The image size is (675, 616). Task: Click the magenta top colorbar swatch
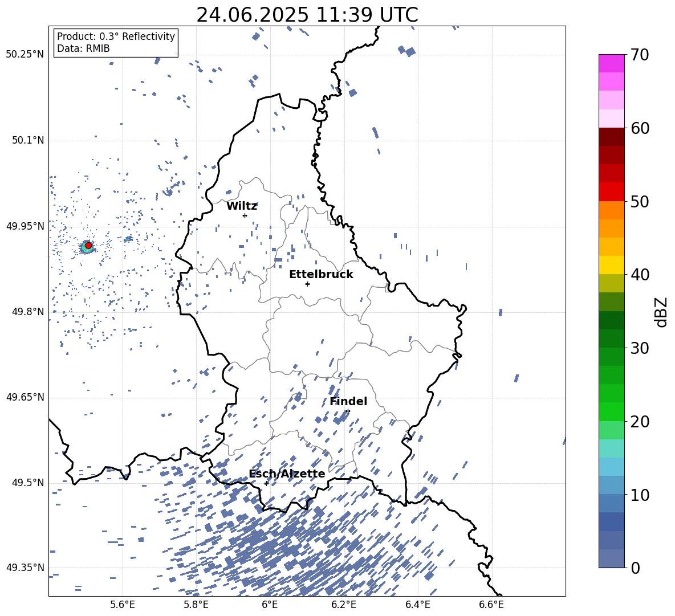611,64
